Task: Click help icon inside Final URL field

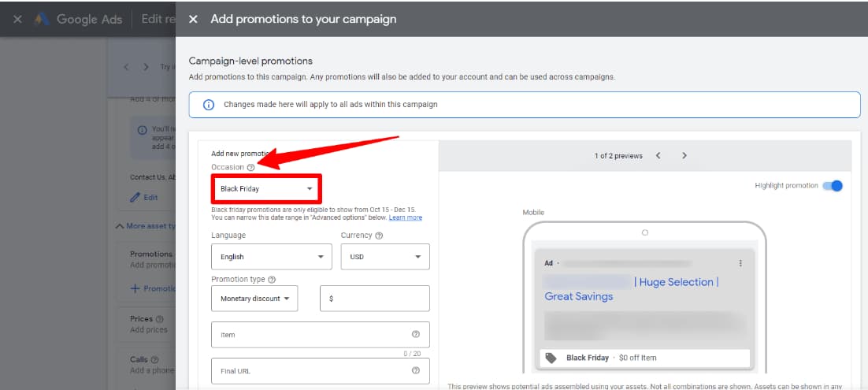Action: click(x=415, y=371)
